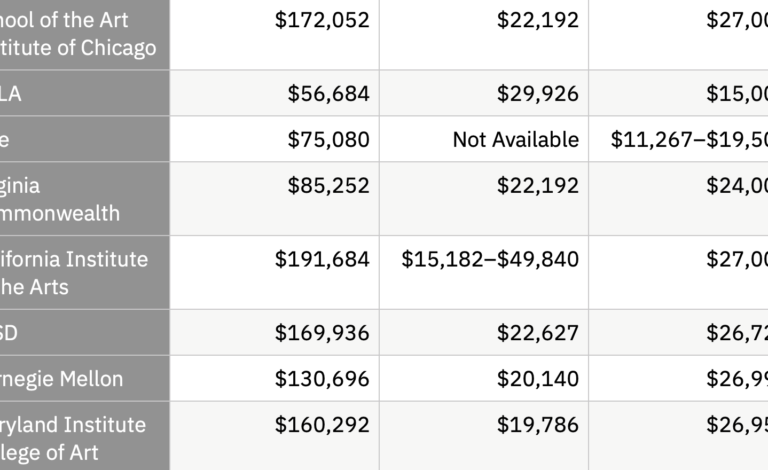Select the $85,252 table cell
Viewport: 768px width, 470px height.
coord(274,199)
